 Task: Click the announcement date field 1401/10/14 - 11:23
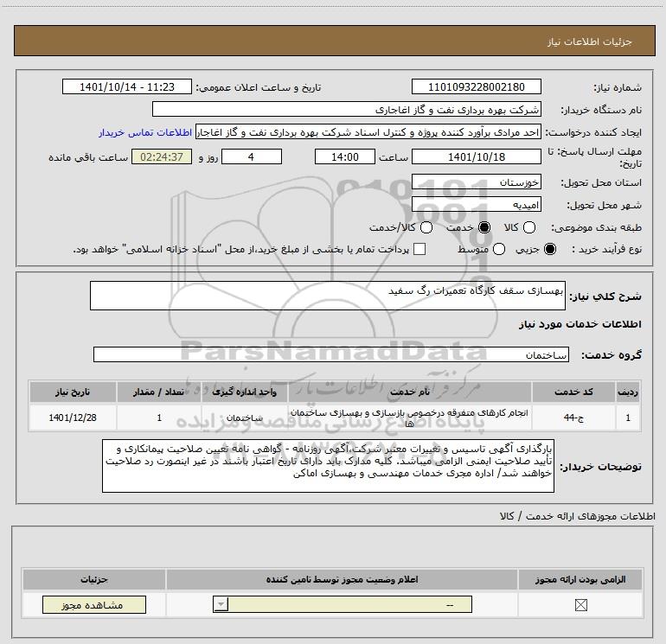point(127,86)
